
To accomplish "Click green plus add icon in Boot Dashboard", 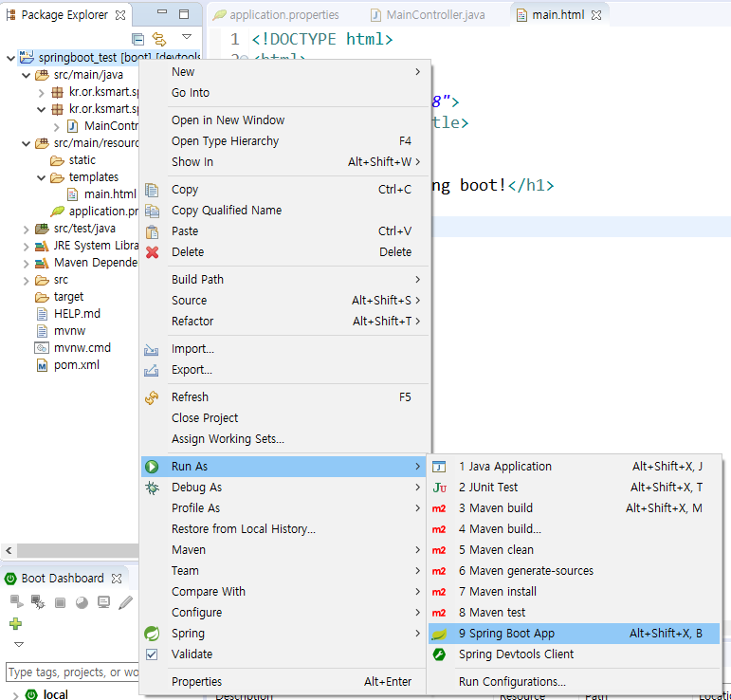I will (x=15, y=623).
